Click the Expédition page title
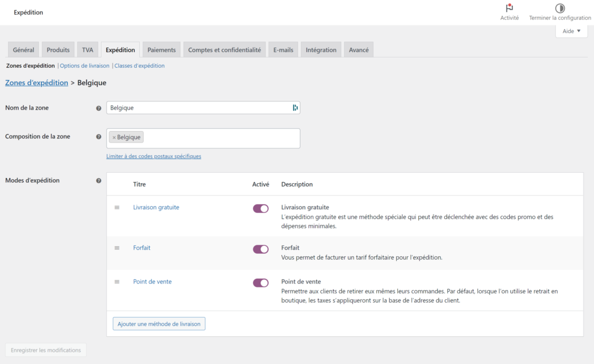The image size is (594, 364). pyautogui.click(x=28, y=13)
